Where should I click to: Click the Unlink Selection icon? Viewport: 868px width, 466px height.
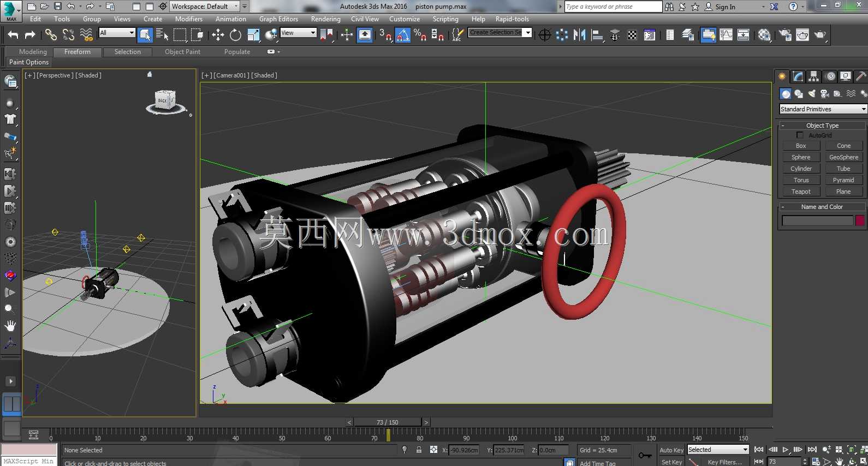click(x=68, y=35)
